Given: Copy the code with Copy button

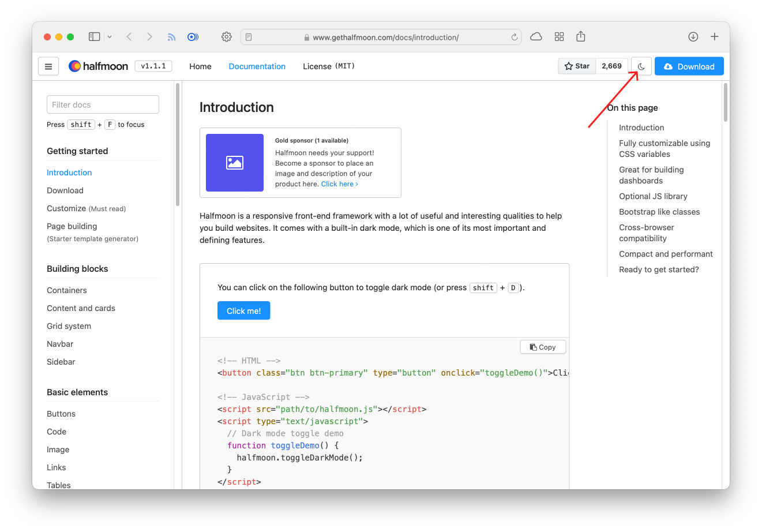Looking at the screenshot, I should (543, 347).
